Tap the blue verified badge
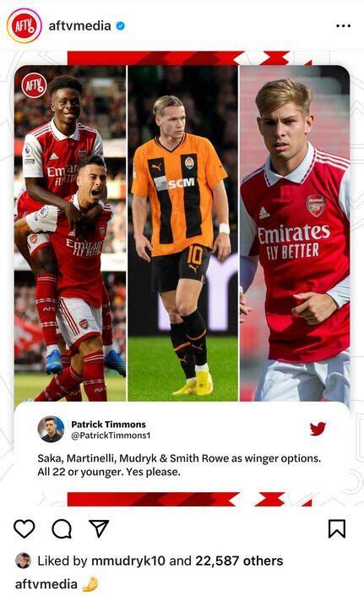Viewport: 364px width, 602px height. 121,26
